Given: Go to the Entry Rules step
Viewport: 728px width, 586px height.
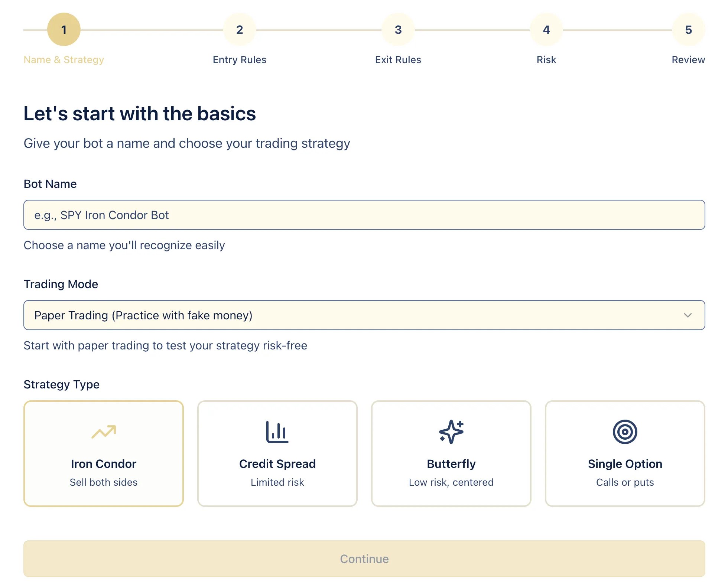Looking at the screenshot, I should click(240, 59).
